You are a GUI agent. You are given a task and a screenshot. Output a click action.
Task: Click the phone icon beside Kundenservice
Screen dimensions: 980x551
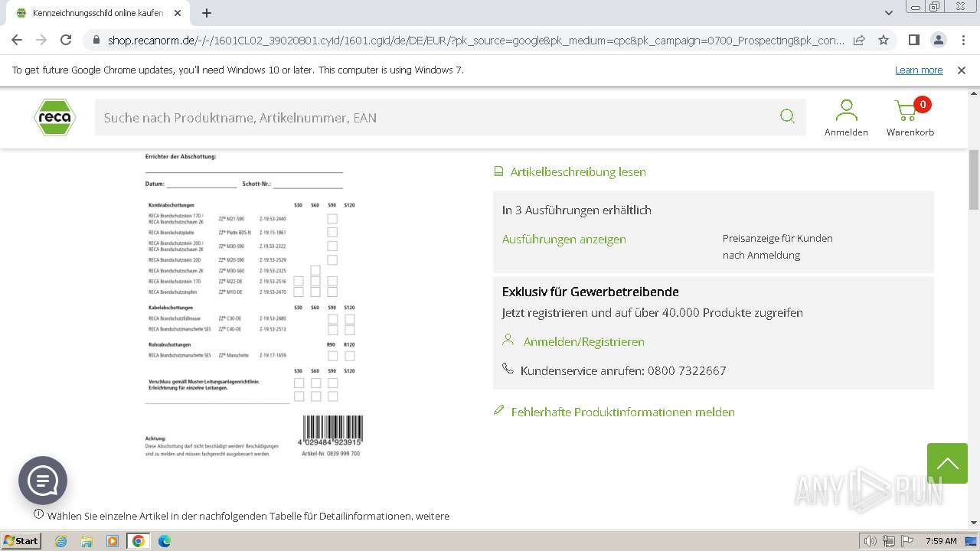(x=508, y=369)
